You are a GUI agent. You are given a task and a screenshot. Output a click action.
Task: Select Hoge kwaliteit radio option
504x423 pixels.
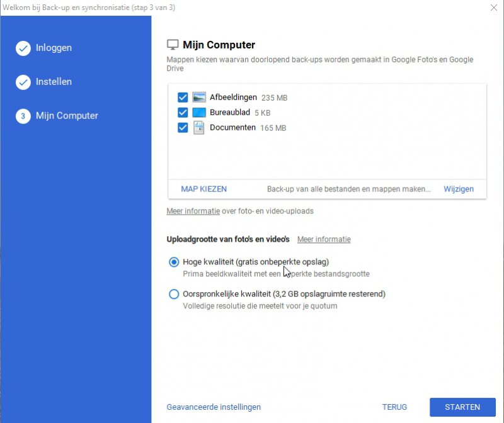pos(174,262)
